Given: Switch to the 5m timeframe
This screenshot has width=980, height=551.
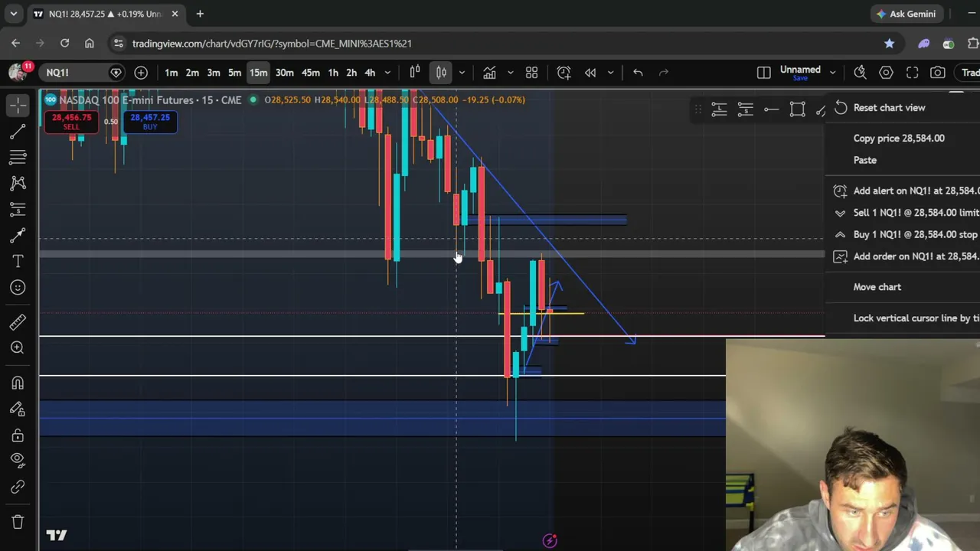Looking at the screenshot, I should [235, 73].
